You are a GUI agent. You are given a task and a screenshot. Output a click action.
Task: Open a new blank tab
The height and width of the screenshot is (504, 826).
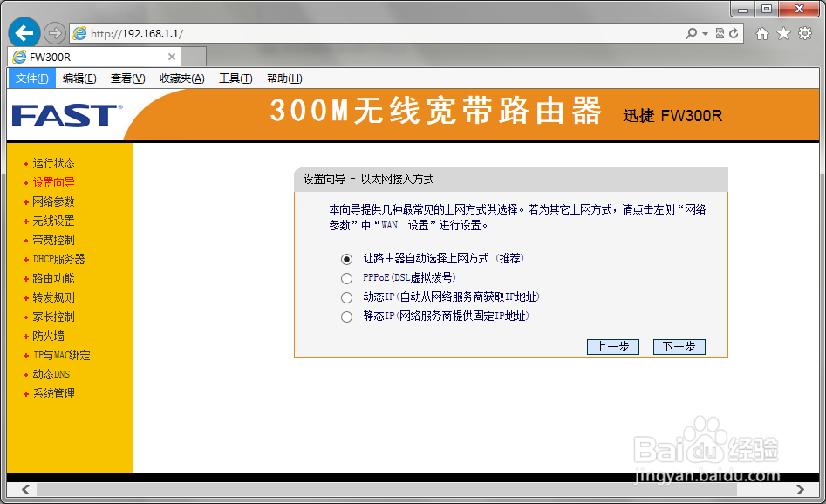pyautogui.click(x=194, y=57)
